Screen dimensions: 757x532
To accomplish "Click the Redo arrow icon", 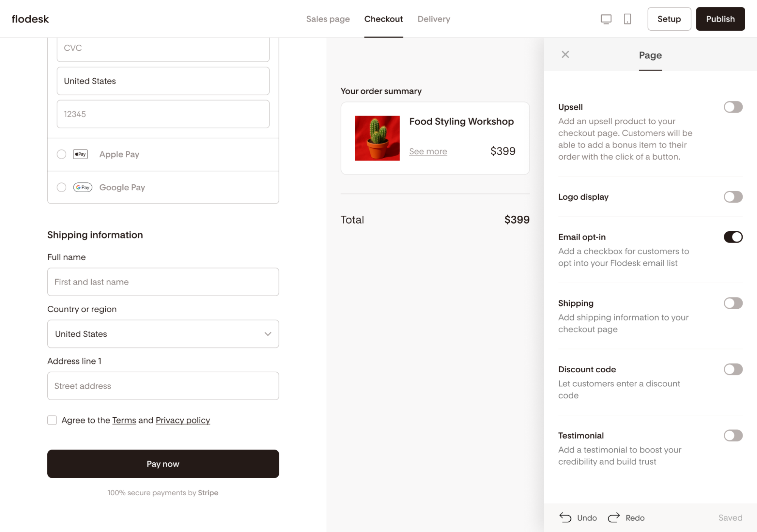I will coord(613,517).
